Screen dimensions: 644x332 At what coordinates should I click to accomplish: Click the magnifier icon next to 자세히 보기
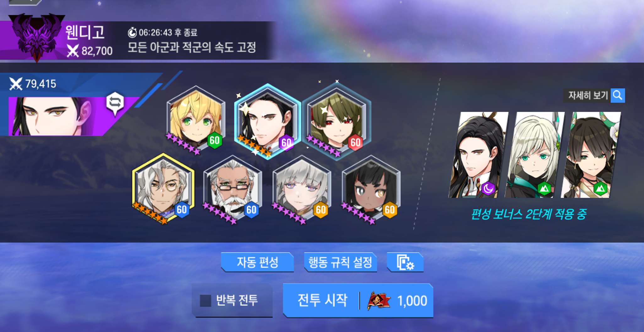[618, 95]
